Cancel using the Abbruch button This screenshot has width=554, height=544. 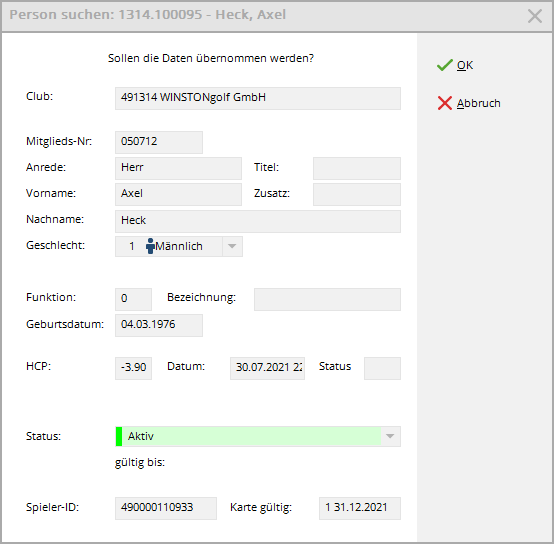pos(469,103)
